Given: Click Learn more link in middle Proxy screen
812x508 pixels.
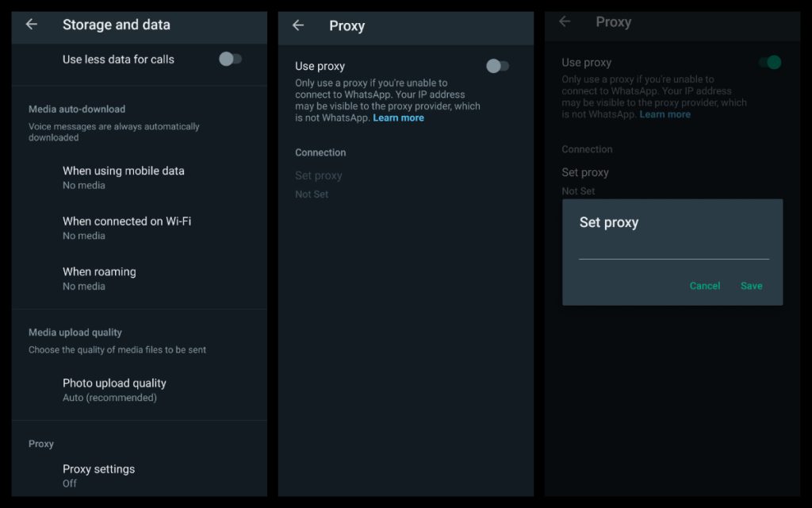Looking at the screenshot, I should pyautogui.click(x=398, y=117).
